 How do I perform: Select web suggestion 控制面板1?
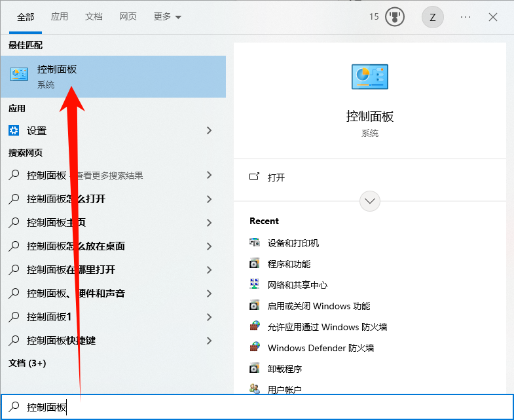point(49,317)
